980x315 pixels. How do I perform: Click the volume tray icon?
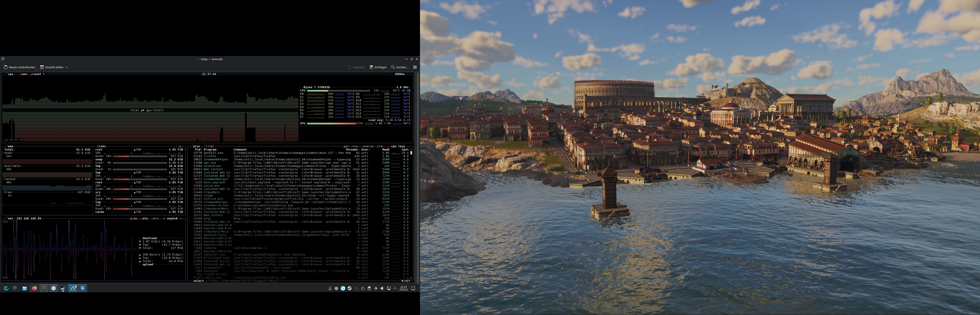point(382,288)
